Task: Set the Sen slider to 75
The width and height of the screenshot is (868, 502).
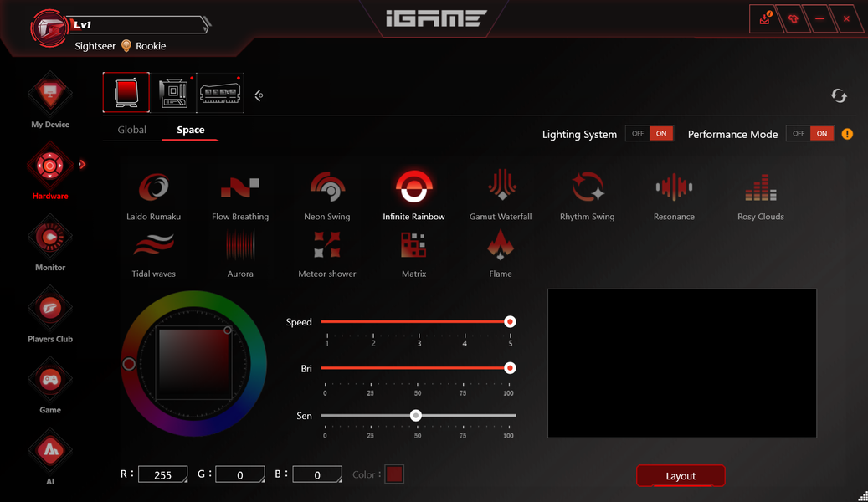Action: tap(463, 415)
